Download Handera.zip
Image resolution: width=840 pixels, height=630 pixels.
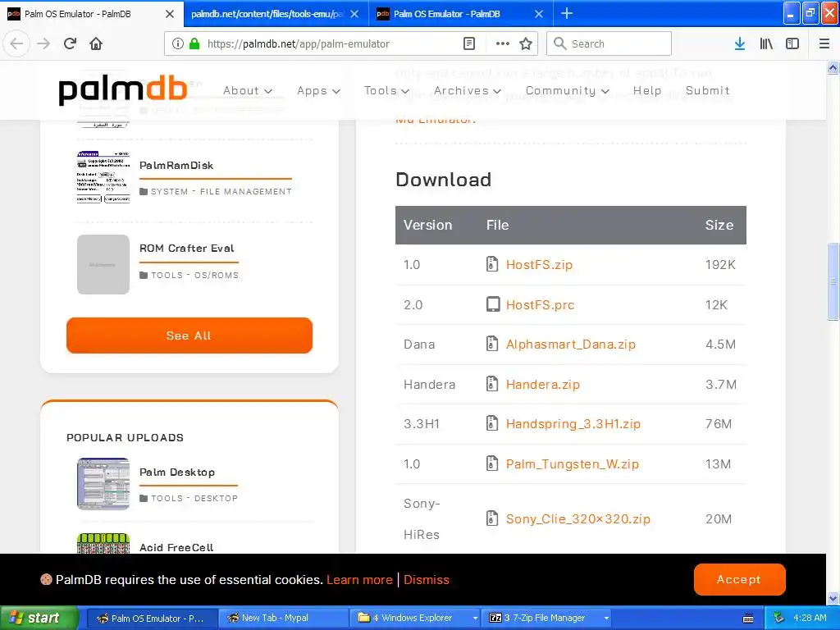tap(543, 384)
